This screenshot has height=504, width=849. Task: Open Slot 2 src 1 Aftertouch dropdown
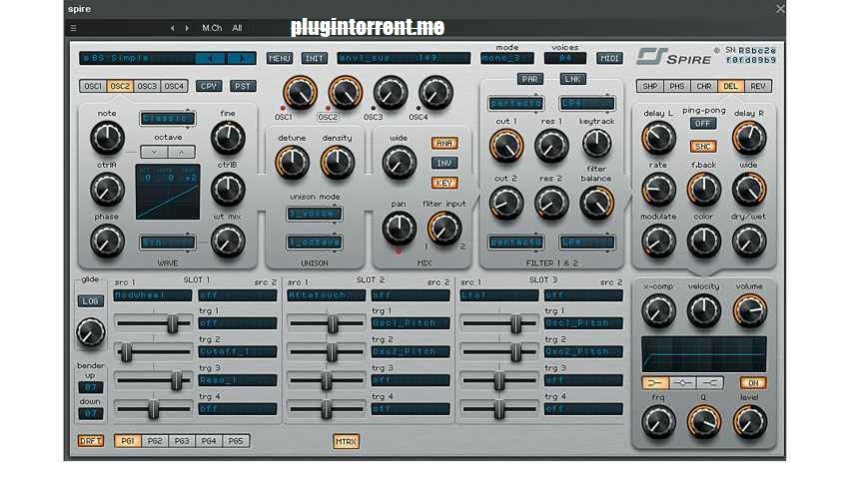point(326,295)
